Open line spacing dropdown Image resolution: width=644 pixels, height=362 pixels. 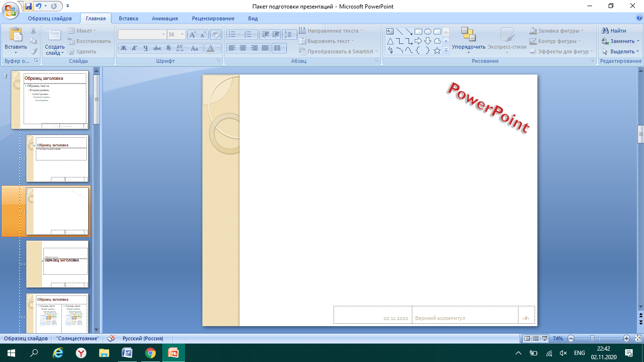[x=289, y=34]
